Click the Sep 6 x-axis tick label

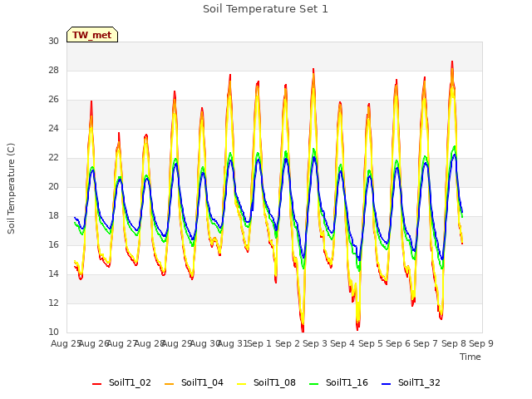[x=398, y=343]
